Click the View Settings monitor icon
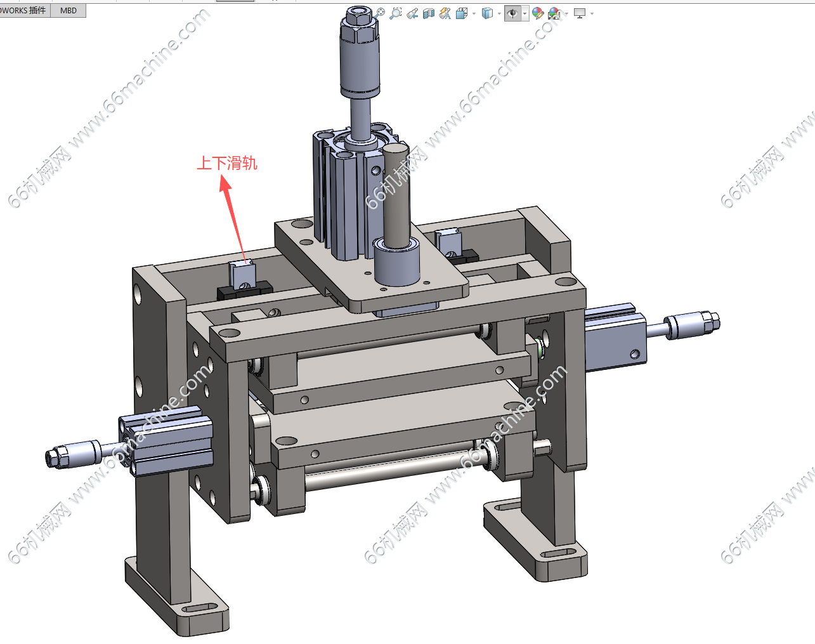815x644 pixels. [x=580, y=13]
